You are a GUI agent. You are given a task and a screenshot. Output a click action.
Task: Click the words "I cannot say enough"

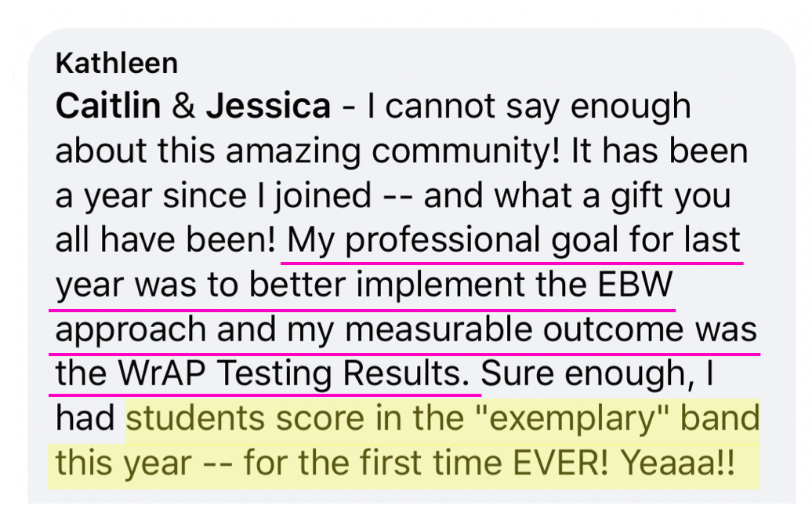coord(529,107)
